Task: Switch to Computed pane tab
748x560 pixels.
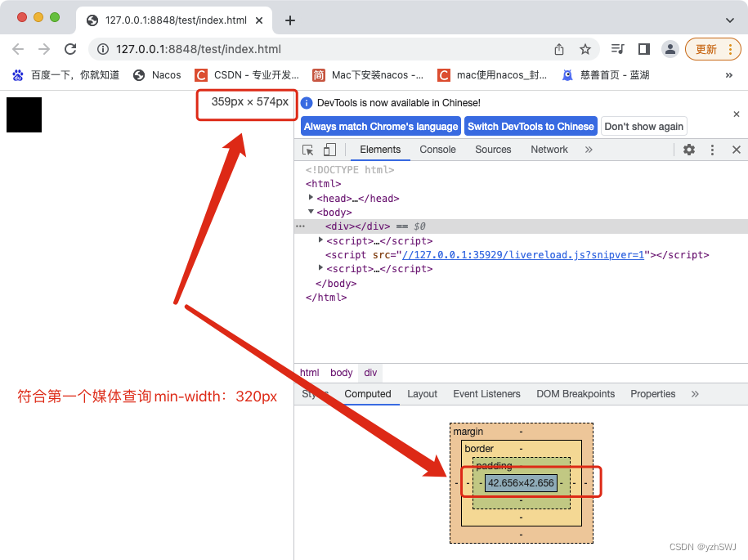Action: pyautogui.click(x=368, y=394)
